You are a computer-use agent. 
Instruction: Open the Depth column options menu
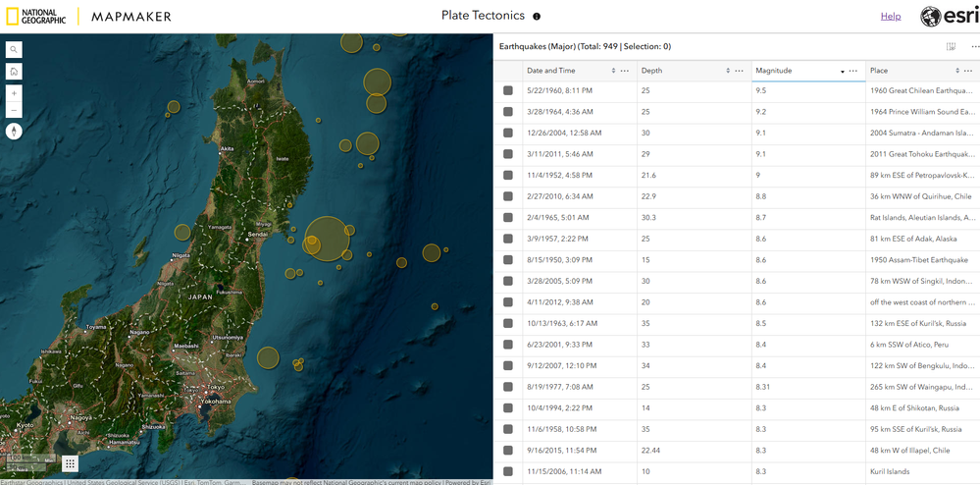[740, 71]
